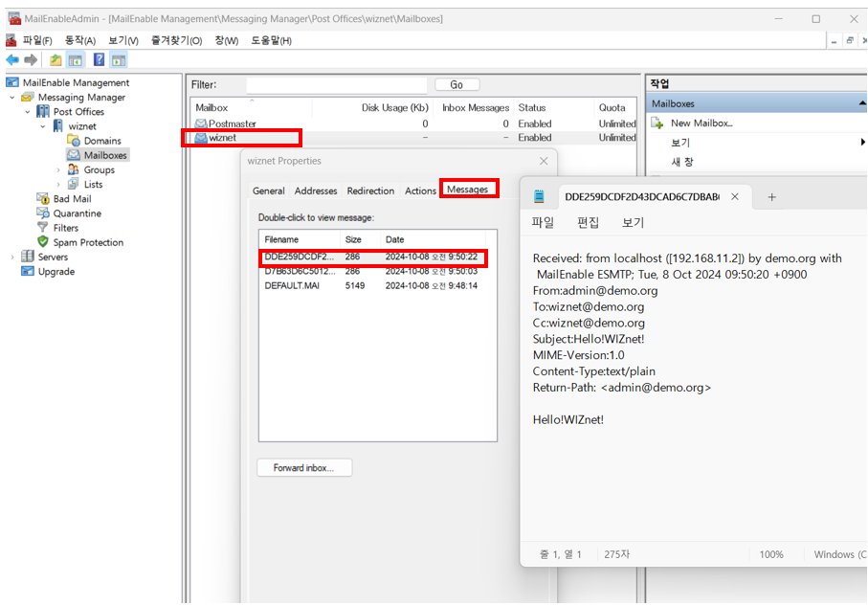Viewport: 868px width, 605px height.
Task: Click the Post Offices icon in tree
Action: point(43,111)
